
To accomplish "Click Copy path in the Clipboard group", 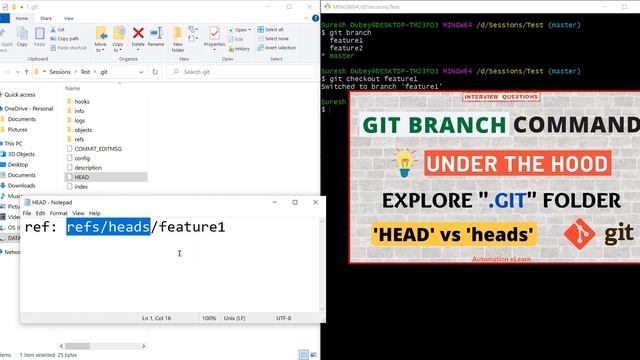I will click(x=64, y=39).
